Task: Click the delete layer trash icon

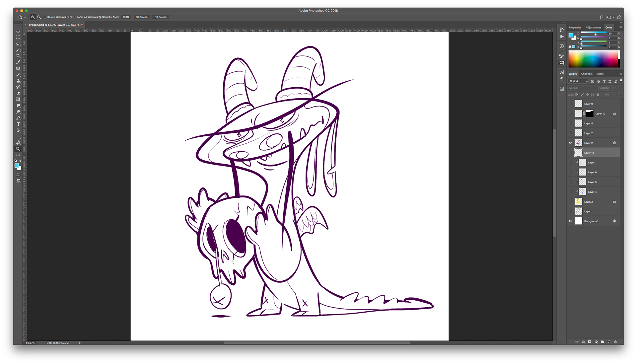Action: click(615, 342)
